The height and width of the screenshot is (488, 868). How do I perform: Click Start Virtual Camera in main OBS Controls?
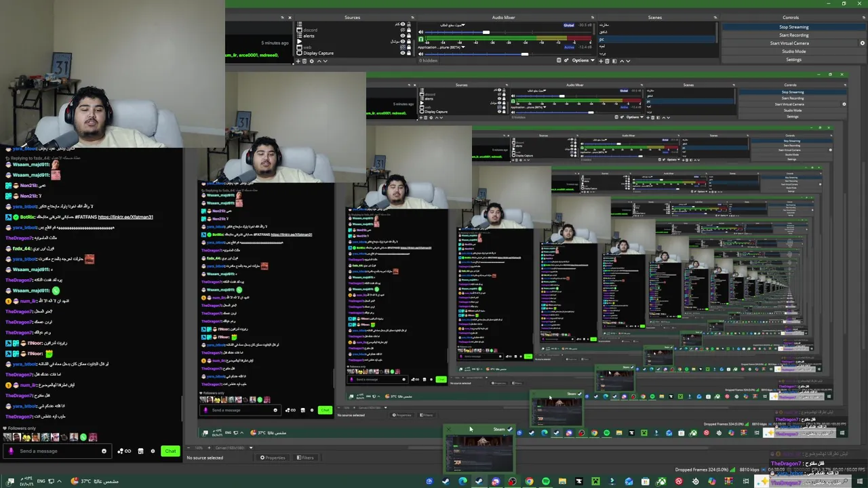789,43
